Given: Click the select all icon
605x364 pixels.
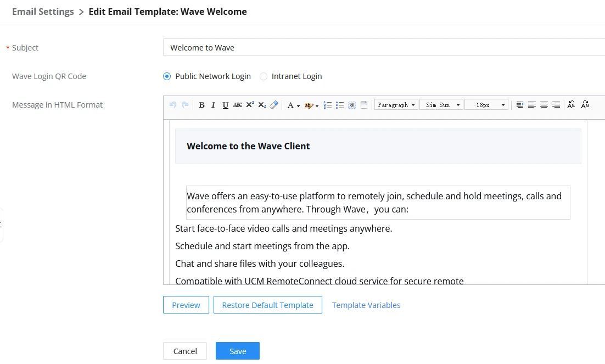Looking at the screenshot, I should coord(351,105).
